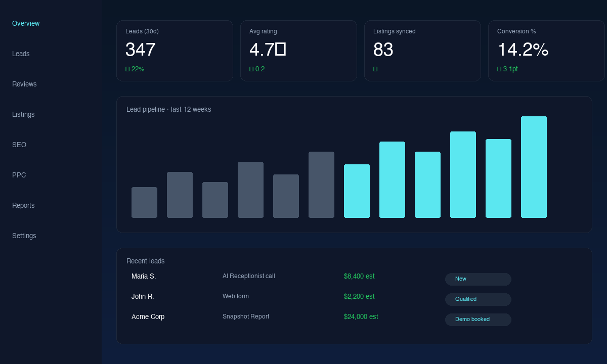Click 'AI Receptionist call' lead source
The image size is (607, 364).
pyautogui.click(x=249, y=276)
